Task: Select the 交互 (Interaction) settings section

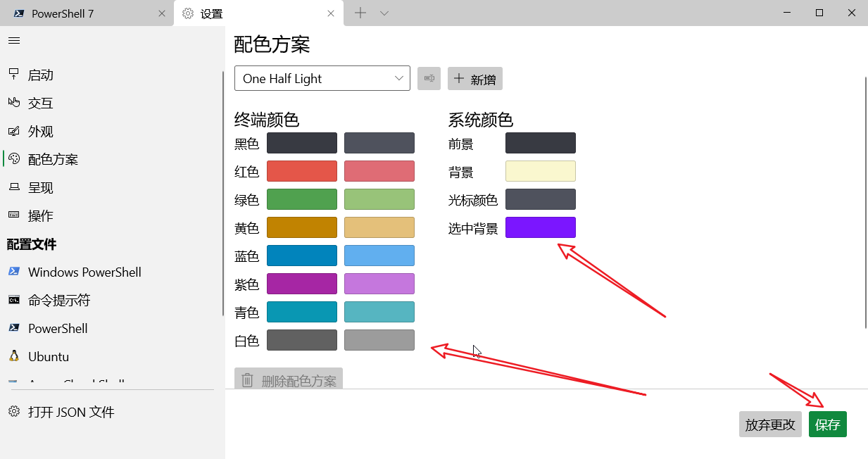Action: (40, 102)
